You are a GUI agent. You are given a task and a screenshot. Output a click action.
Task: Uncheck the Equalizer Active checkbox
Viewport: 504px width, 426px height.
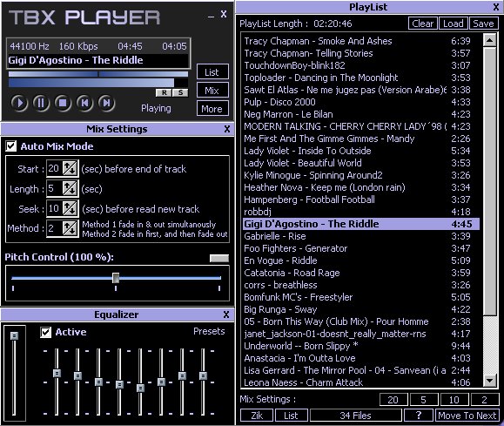point(45,333)
